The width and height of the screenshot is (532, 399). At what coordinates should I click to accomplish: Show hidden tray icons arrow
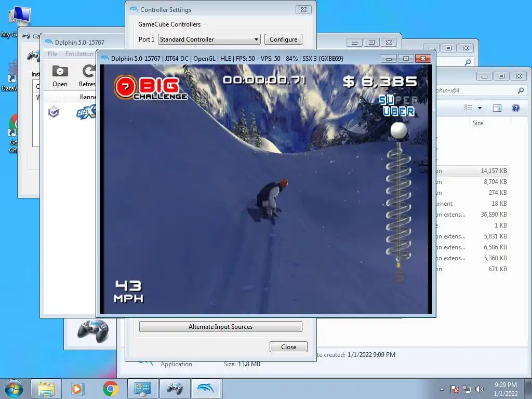pyautogui.click(x=442, y=389)
